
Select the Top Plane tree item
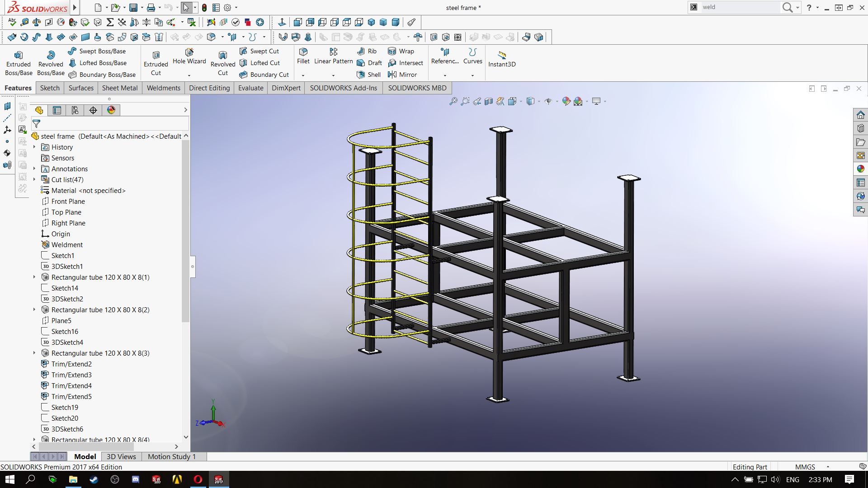66,212
